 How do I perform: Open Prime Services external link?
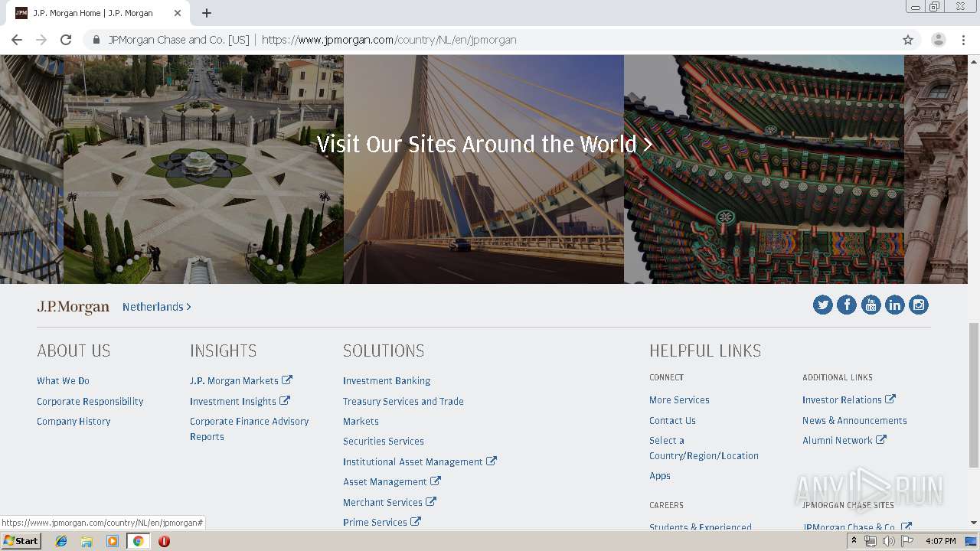point(382,522)
